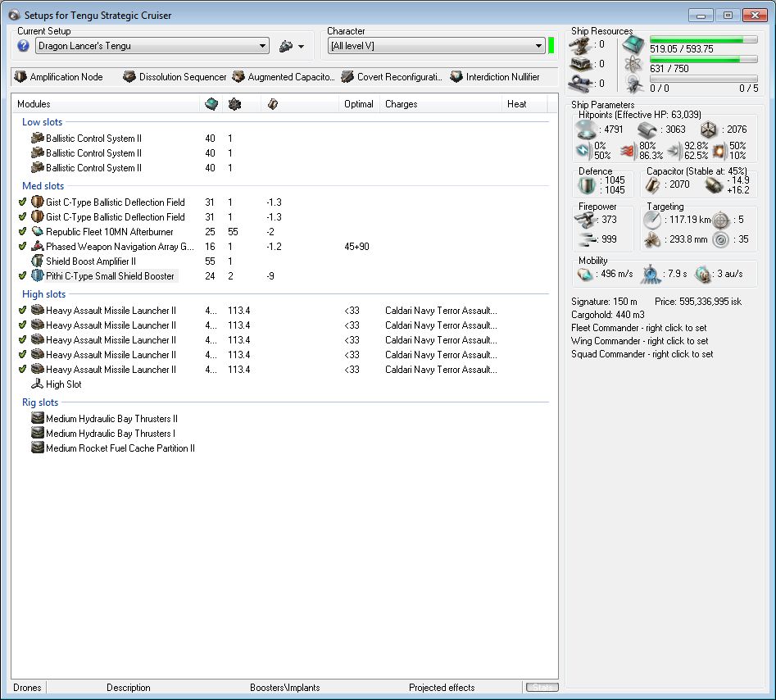776x700 pixels.
Task: Click the armor hitpoints icon
Action: [647, 130]
